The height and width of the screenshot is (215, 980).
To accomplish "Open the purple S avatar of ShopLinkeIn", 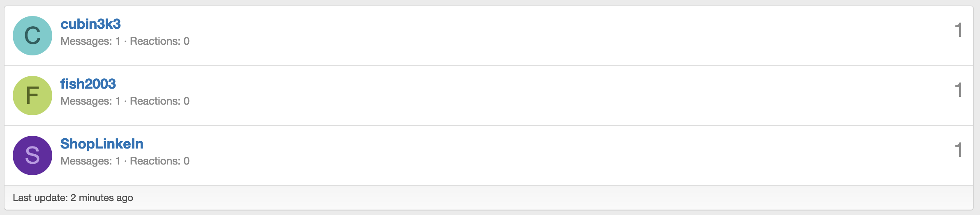I will click(32, 156).
